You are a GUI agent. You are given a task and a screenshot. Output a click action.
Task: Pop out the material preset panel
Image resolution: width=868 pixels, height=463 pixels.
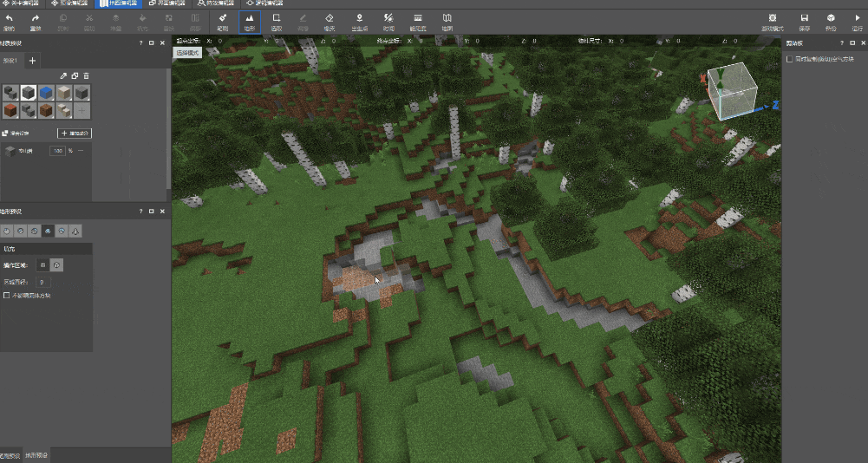[x=151, y=42]
